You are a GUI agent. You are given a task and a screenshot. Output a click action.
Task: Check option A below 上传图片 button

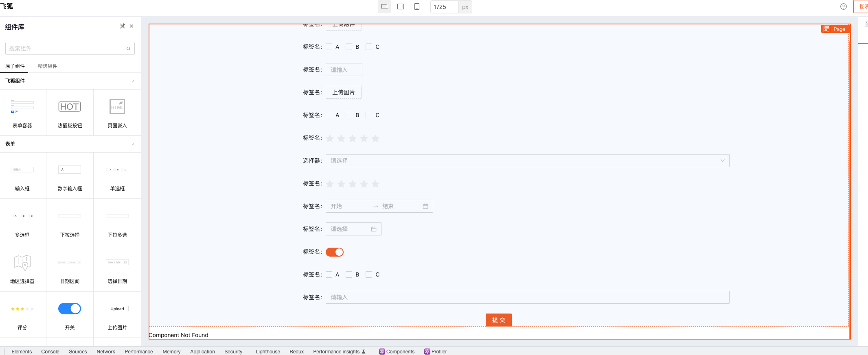tap(329, 115)
